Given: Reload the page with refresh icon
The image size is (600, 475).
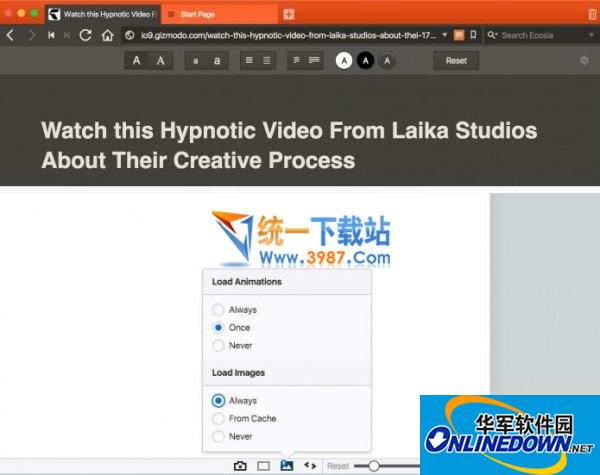Looking at the screenshot, I should tap(85, 35).
